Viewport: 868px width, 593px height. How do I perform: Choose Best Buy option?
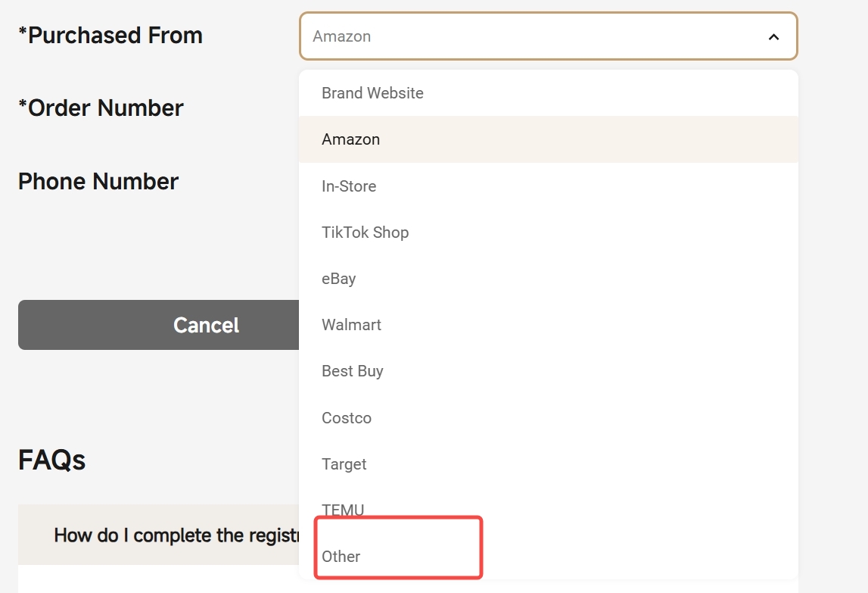coord(548,371)
